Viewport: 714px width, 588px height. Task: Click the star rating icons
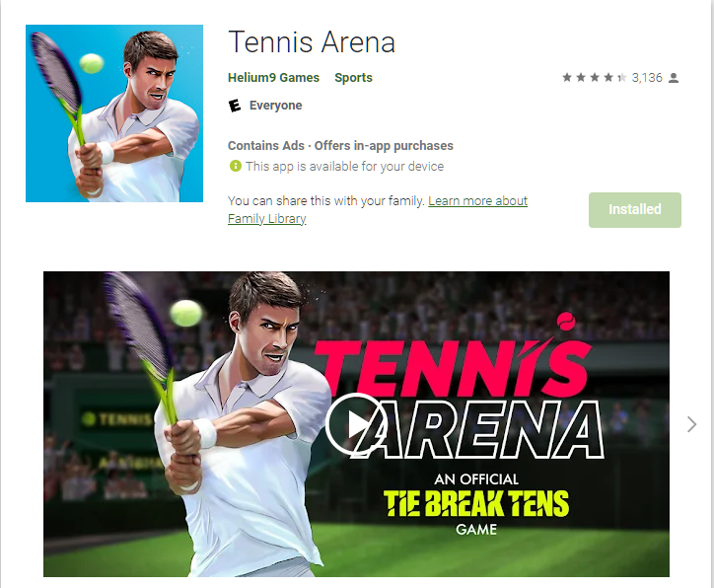(x=595, y=77)
